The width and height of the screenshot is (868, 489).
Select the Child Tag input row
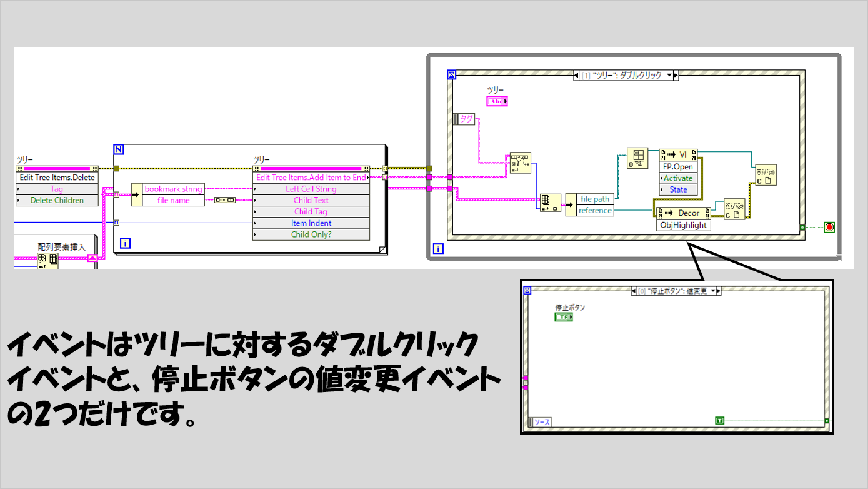[x=311, y=212]
